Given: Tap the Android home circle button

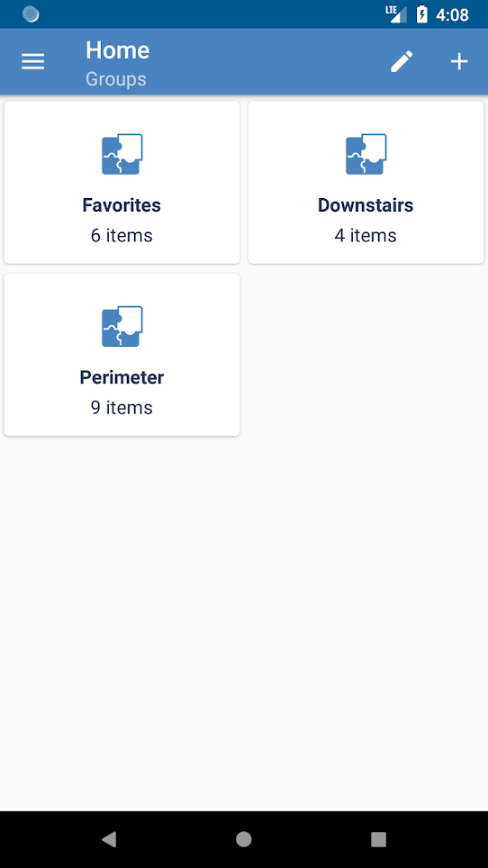Looking at the screenshot, I should 243,839.
